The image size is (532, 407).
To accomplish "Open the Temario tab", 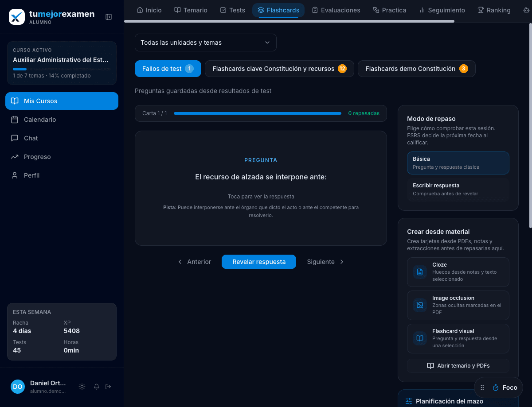I will click(191, 10).
